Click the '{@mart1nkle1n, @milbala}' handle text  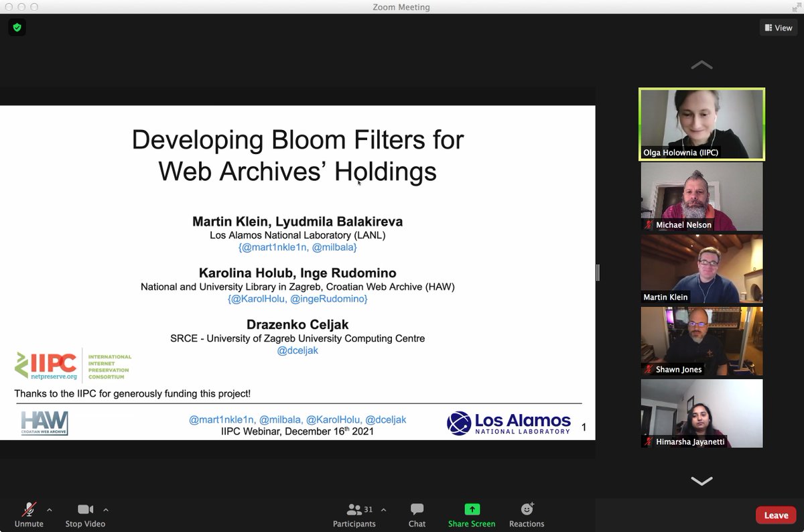tap(297, 247)
